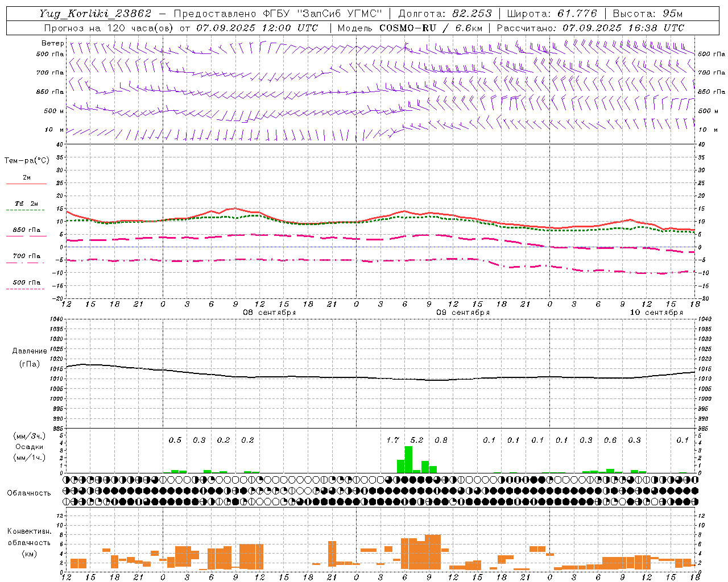Screen dimensions: 728x582
Task: Click forecast start text 07.09.2025 12:00 UTC
Action: click(x=257, y=28)
